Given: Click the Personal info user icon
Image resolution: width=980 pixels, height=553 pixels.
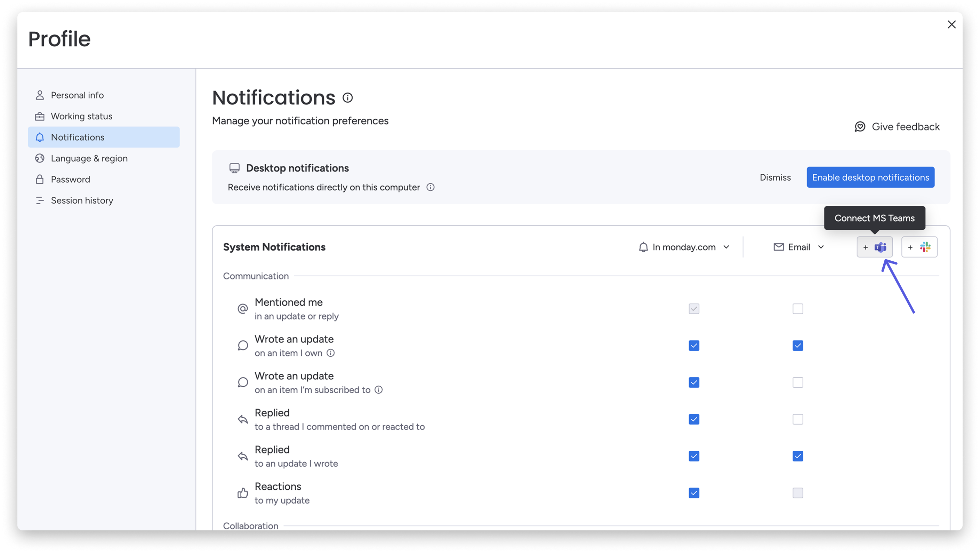Looking at the screenshot, I should coord(40,95).
